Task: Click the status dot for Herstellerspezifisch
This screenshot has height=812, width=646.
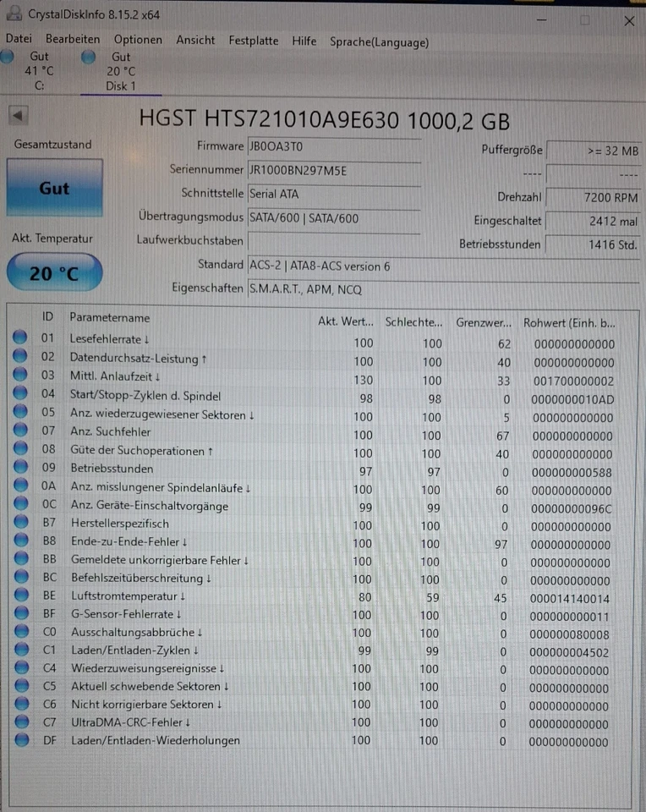Action: click(x=20, y=522)
